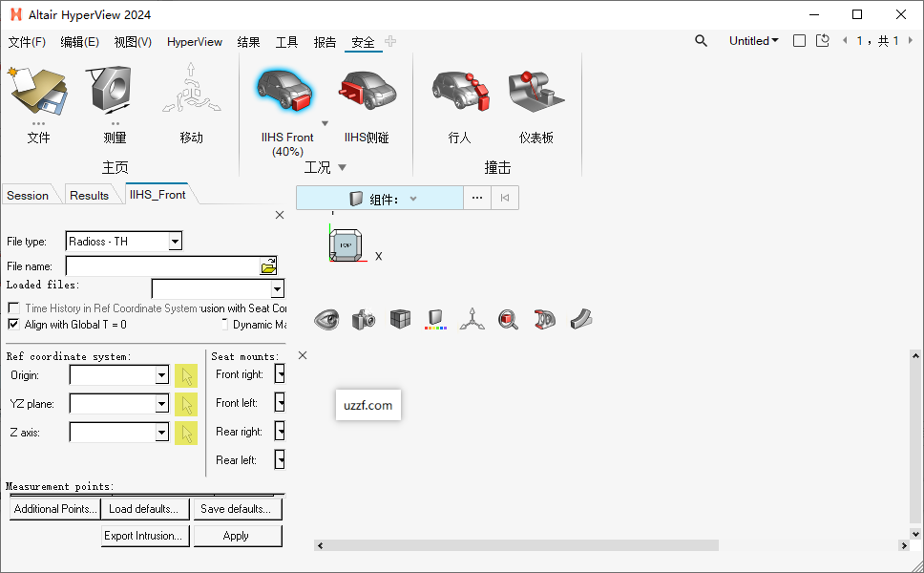Viewport: 924px width, 573px height.
Task: Click the camera capture icon in the viewport toolbar
Action: click(363, 319)
